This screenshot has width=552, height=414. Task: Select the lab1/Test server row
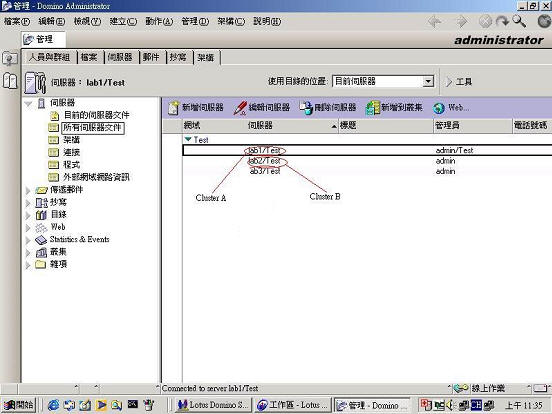[367, 150]
